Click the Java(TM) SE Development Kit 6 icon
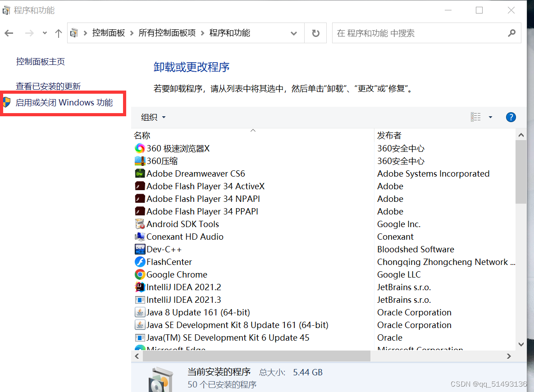The height and width of the screenshot is (392, 534). (140, 337)
